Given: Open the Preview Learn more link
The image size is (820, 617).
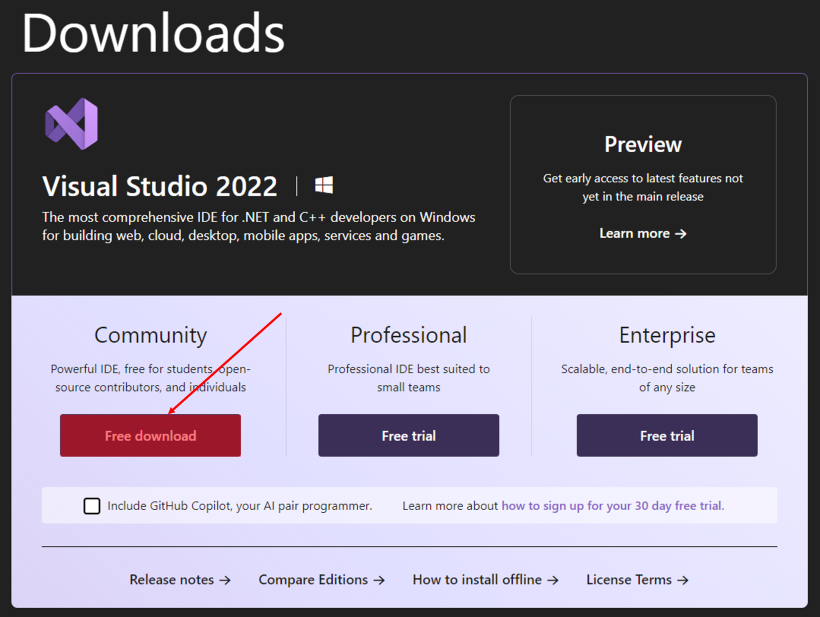Looking at the screenshot, I should point(643,233).
